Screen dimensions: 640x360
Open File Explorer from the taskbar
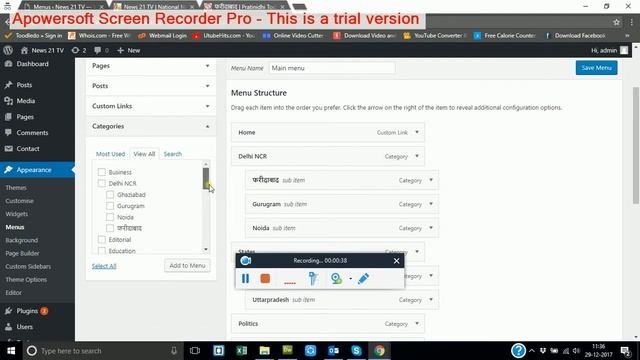click(x=264, y=351)
